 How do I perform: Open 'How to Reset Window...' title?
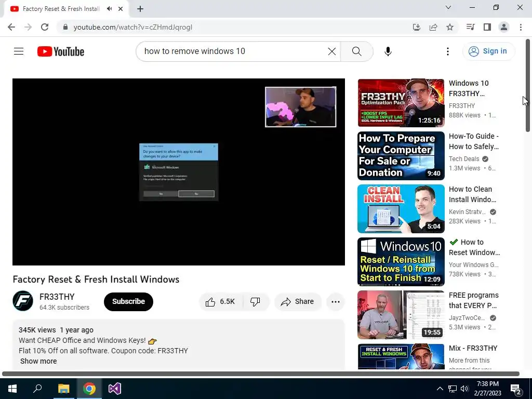(x=474, y=247)
